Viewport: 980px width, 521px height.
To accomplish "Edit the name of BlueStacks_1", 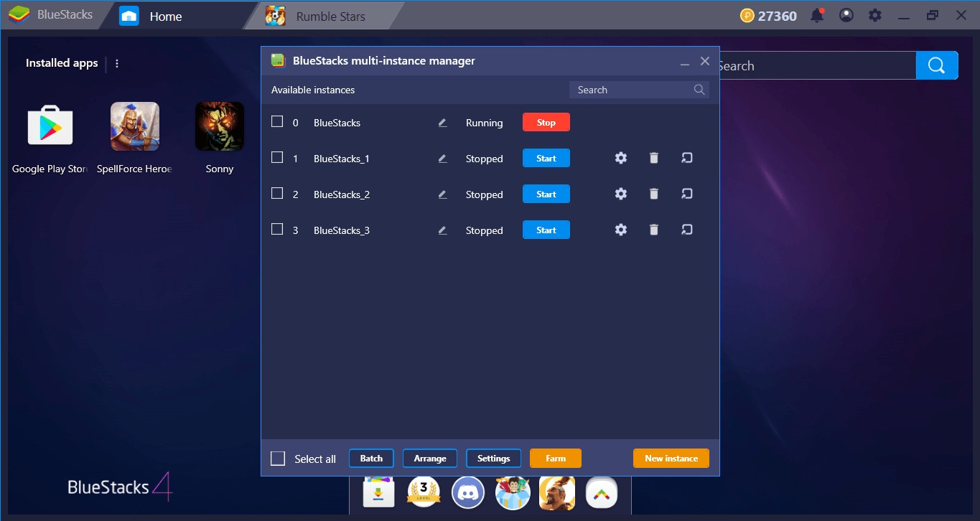I will coord(442,159).
